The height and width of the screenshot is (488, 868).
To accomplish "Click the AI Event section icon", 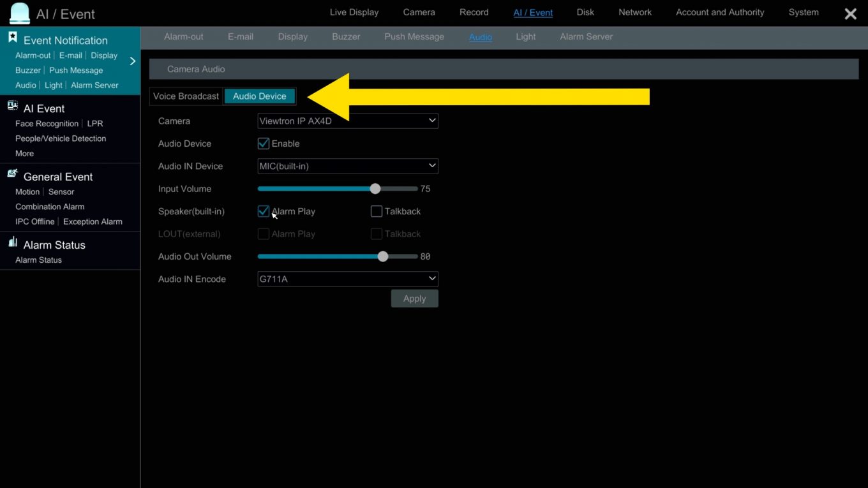I will click(x=13, y=106).
